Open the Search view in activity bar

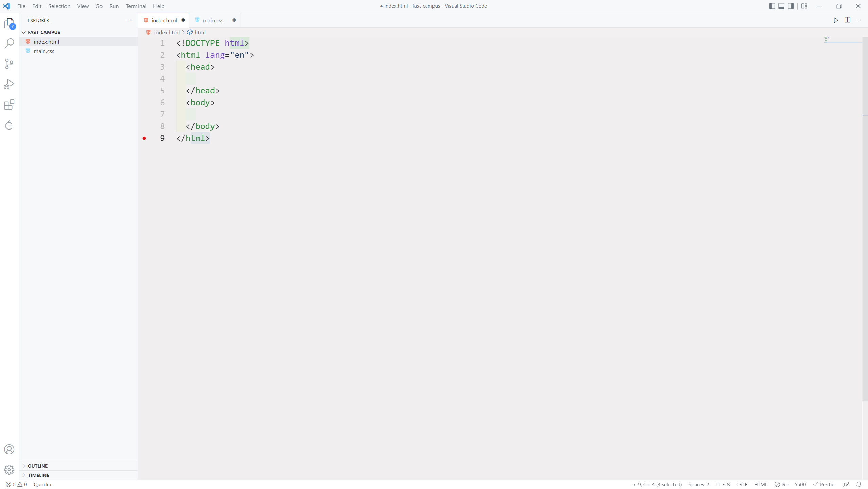10,43
